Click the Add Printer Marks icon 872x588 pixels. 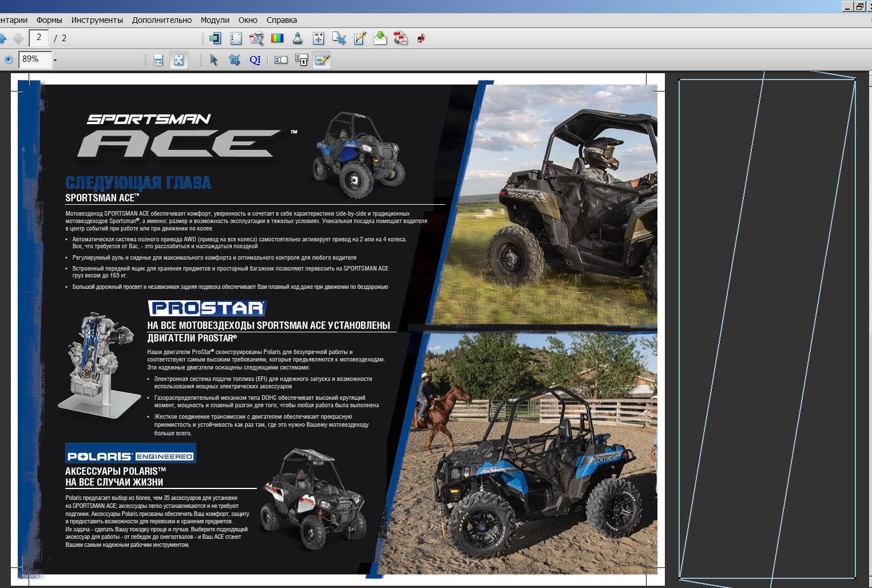tap(318, 38)
